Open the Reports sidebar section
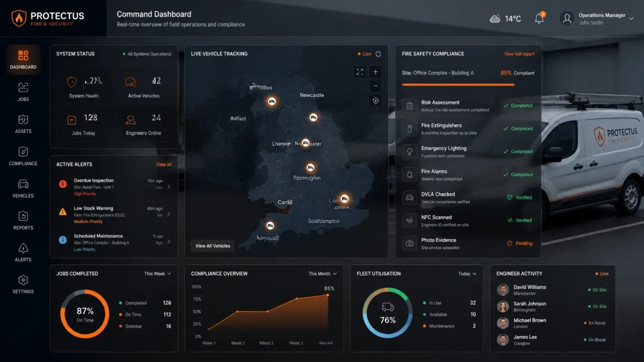 tap(23, 220)
